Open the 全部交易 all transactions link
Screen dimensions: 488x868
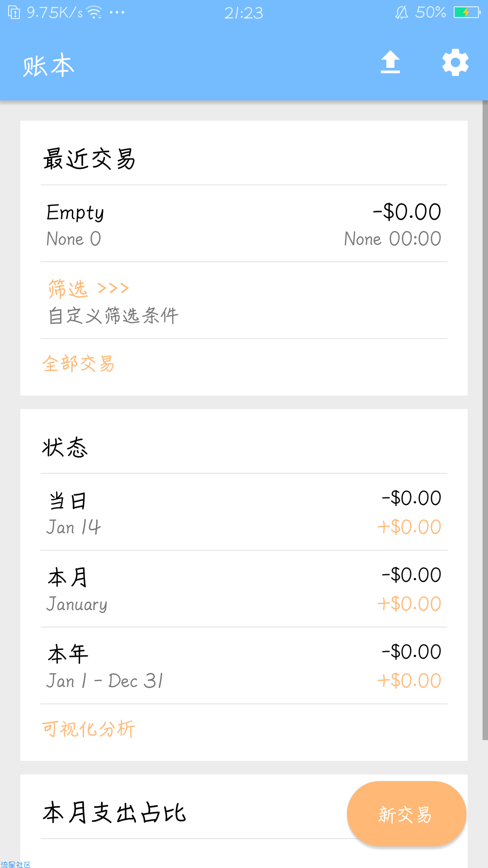79,364
